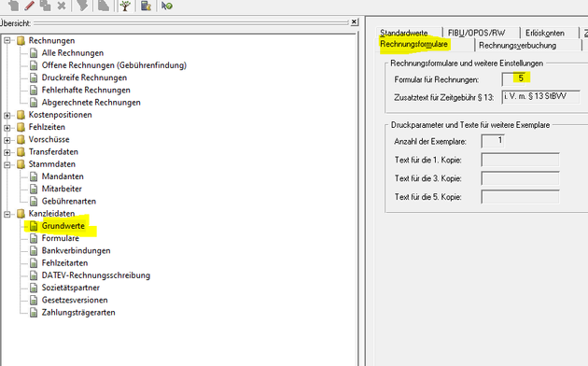Click the Anzahl der Exemplare field
The width and height of the screenshot is (588, 366).
coord(493,141)
